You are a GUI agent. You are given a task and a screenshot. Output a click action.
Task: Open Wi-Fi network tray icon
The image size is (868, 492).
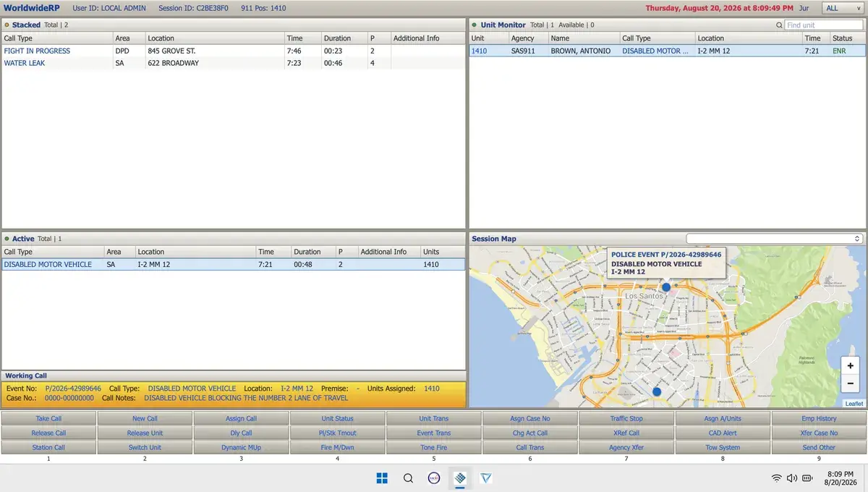776,478
